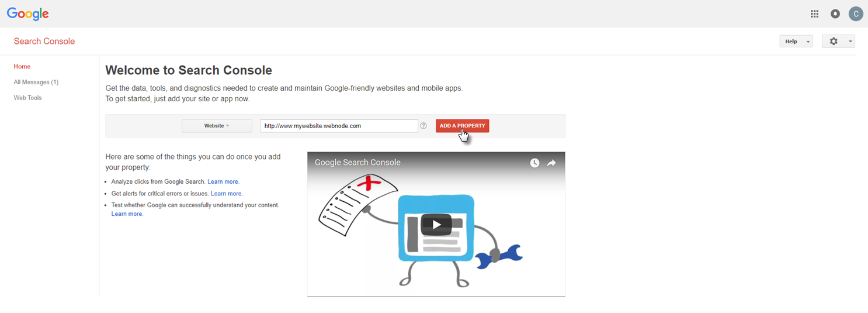Click the website URL input field

339,126
